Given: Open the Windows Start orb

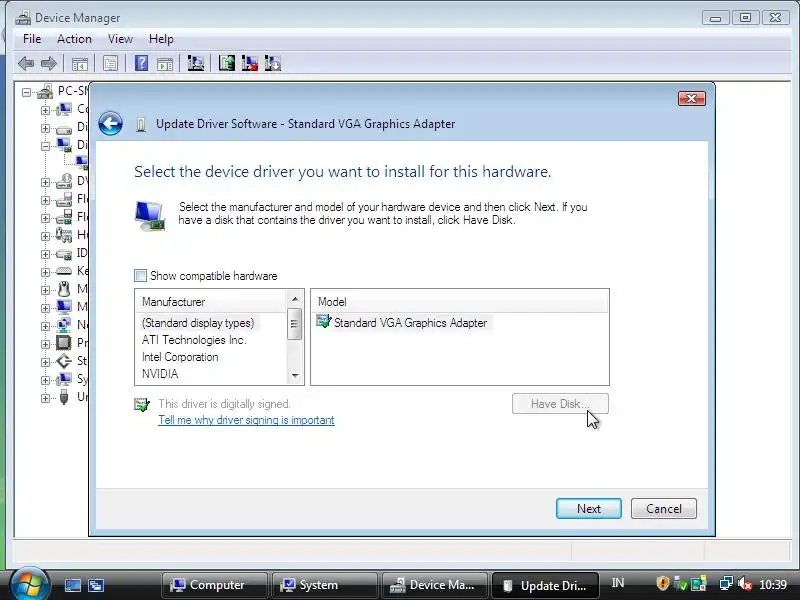Looking at the screenshot, I should (30, 584).
